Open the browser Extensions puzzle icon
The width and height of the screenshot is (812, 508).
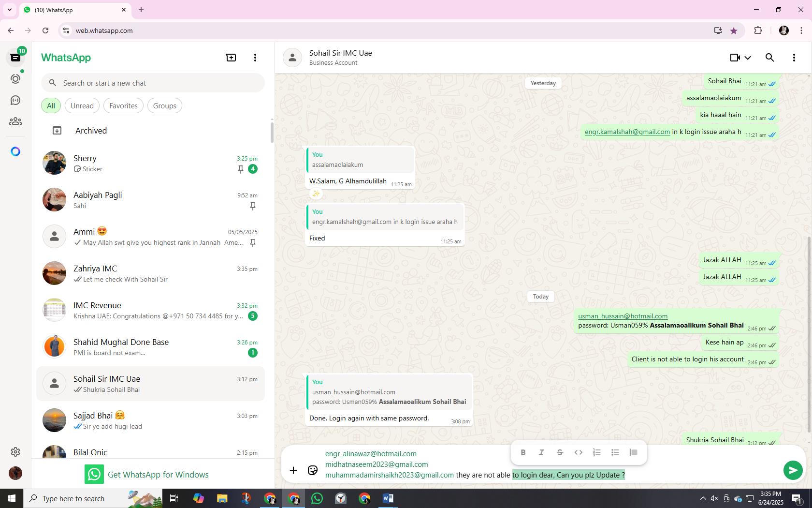[x=758, y=30]
